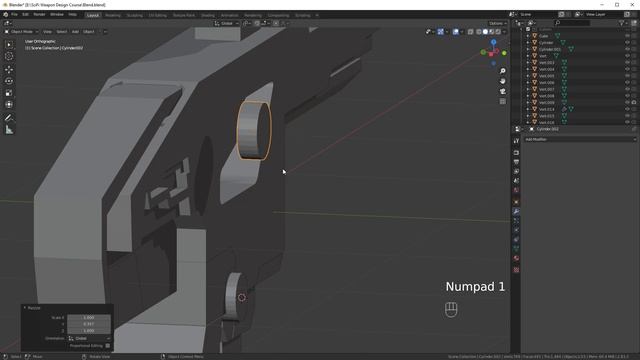Switch to the Sculpting workspace tab
The image size is (640, 360).
pyautogui.click(x=134, y=15)
